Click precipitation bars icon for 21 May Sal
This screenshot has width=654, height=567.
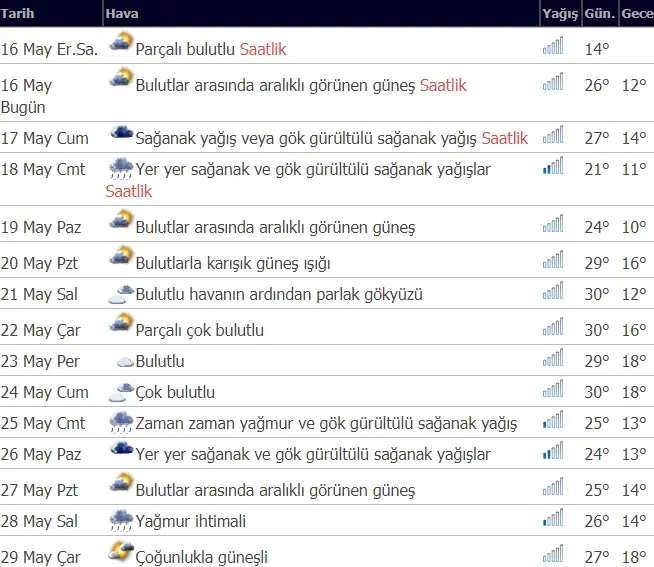coord(553,290)
